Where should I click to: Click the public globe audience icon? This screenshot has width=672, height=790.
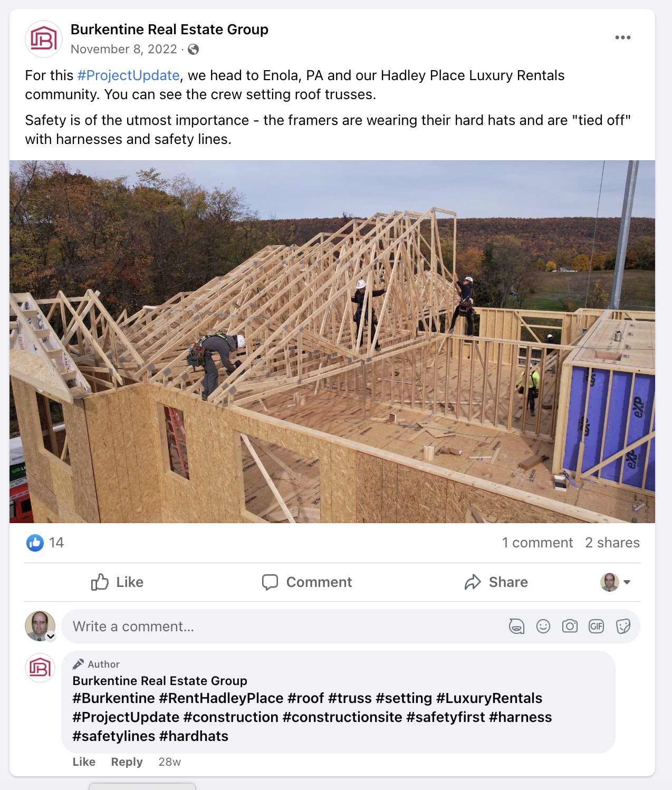click(194, 50)
